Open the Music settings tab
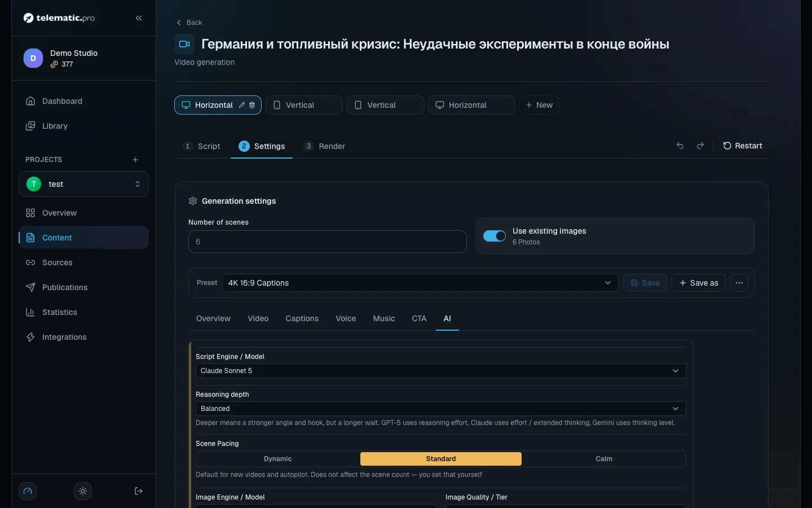Screen dimensions: 812x508 [384, 318]
